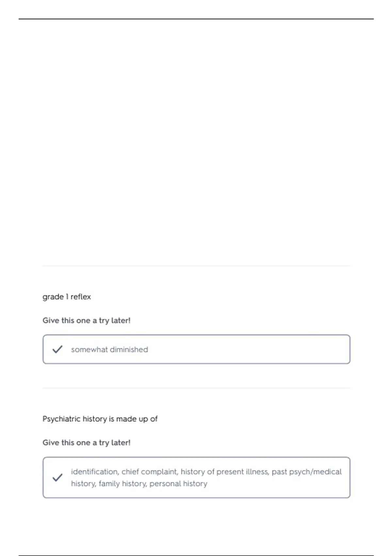392x556 pixels.
Task: Click the "Psychiatric history is made up of" prompt
Action: [100, 419]
